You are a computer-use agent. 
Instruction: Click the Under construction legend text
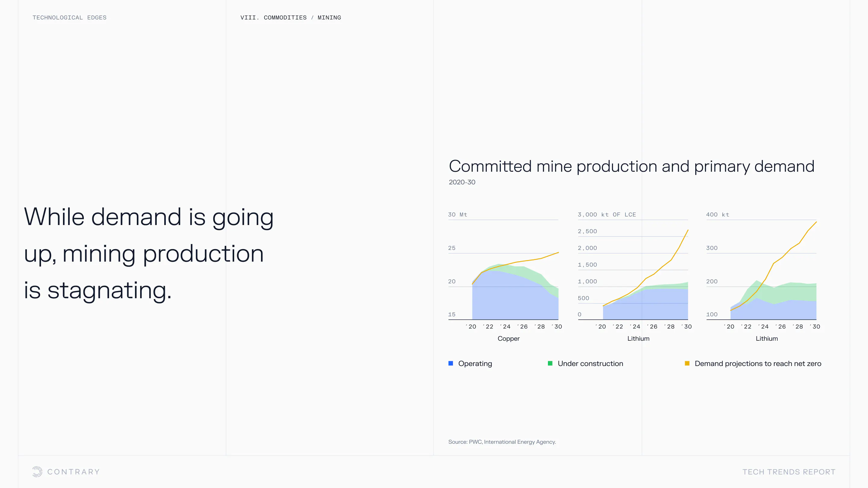point(590,363)
